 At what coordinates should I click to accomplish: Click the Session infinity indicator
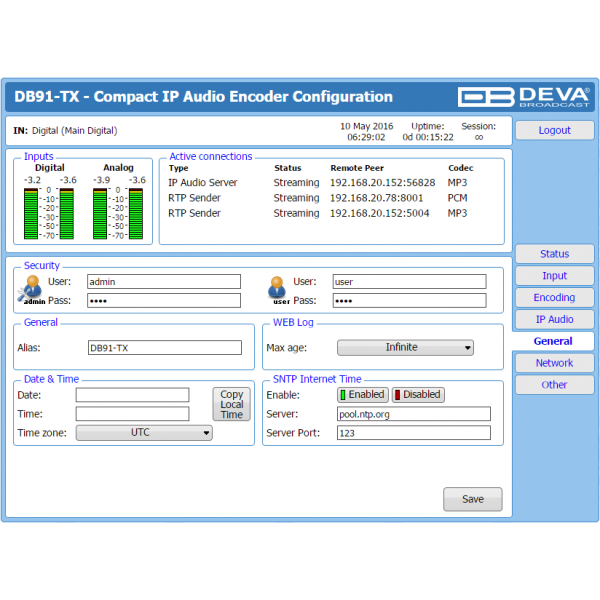[479, 137]
